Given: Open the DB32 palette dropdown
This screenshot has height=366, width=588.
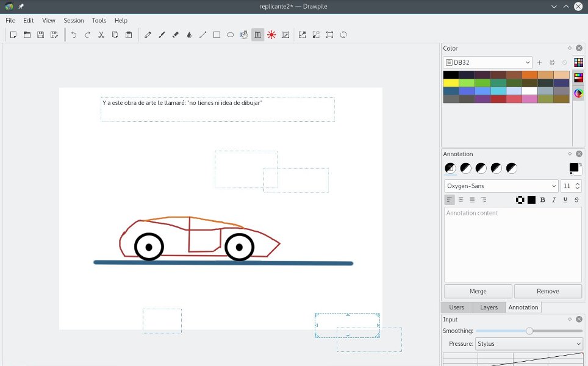Looking at the screenshot, I should [486, 62].
